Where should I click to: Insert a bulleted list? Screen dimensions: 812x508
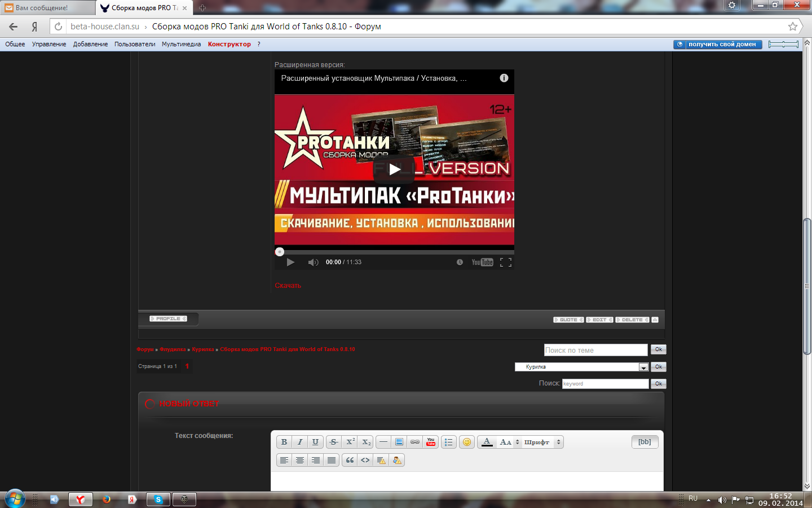tap(449, 443)
